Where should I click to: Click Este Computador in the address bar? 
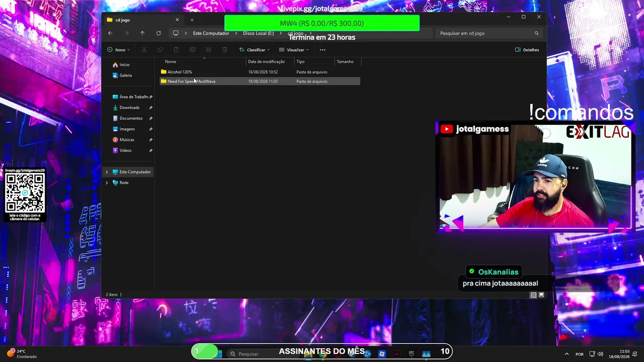pyautogui.click(x=211, y=33)
